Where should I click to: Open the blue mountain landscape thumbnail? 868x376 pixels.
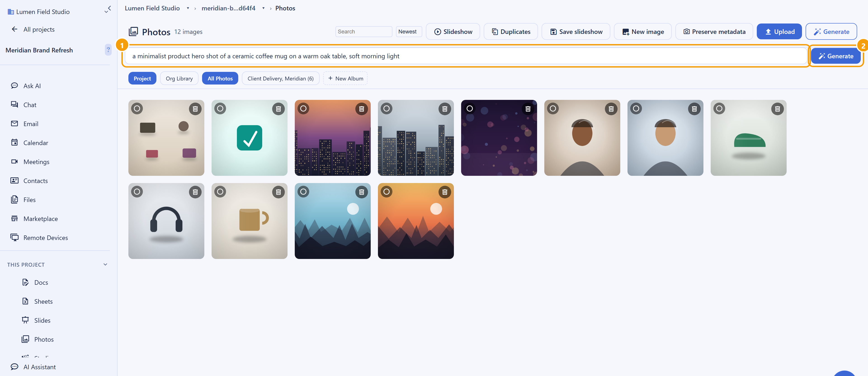pyautogui.click(x=333, y=221)
